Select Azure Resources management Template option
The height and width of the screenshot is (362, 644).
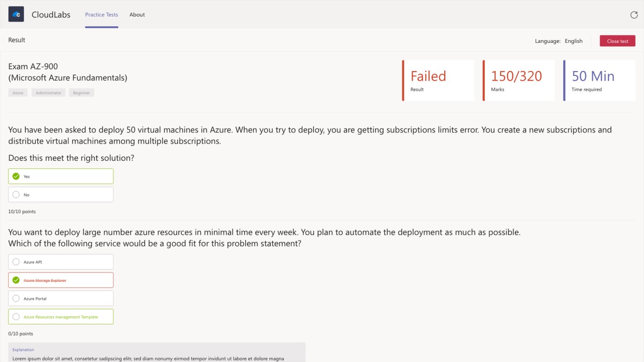(x=61, y=317)
